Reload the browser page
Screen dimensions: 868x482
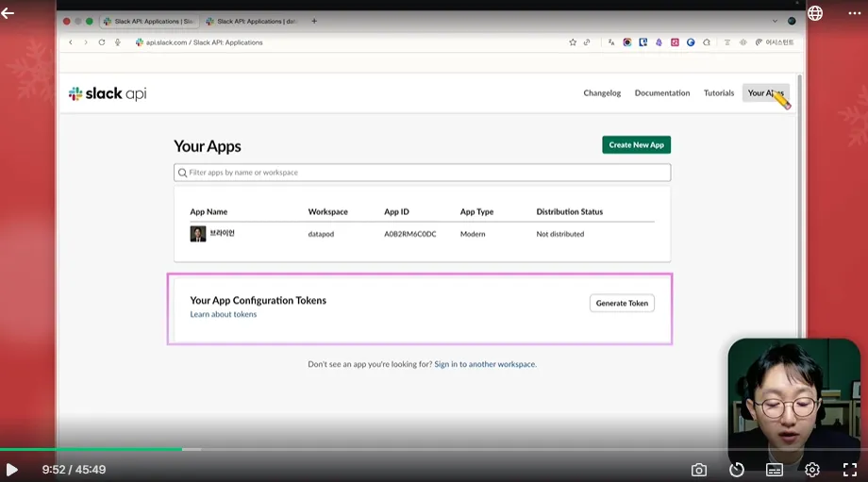(101, 42)
